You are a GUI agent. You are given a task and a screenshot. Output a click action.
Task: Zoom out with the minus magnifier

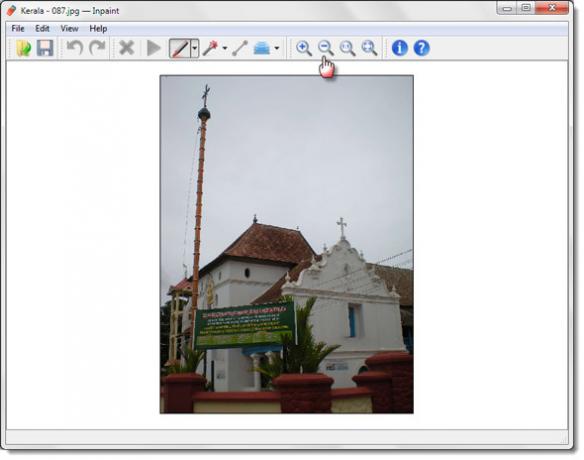(x=326, y=48)
